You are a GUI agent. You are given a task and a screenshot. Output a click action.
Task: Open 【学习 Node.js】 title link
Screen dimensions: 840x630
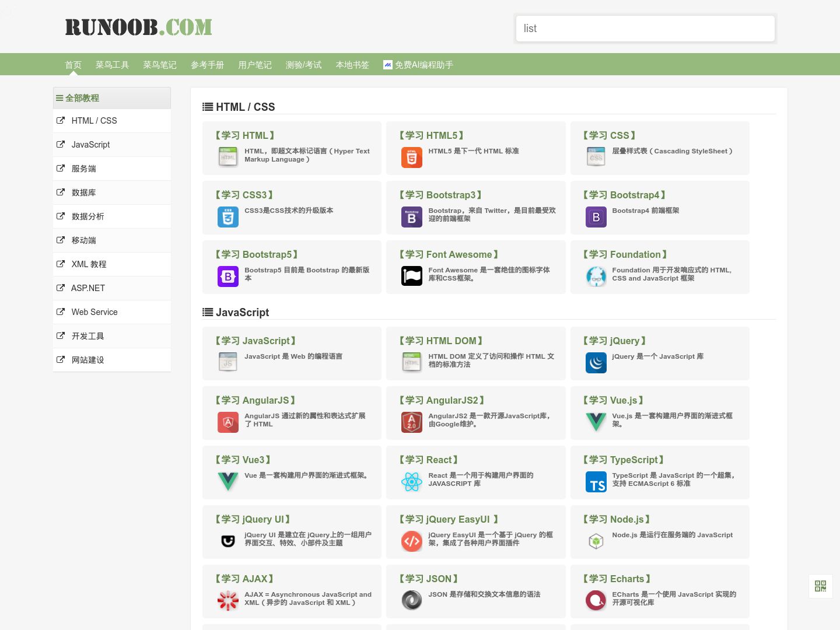(617, 519)
